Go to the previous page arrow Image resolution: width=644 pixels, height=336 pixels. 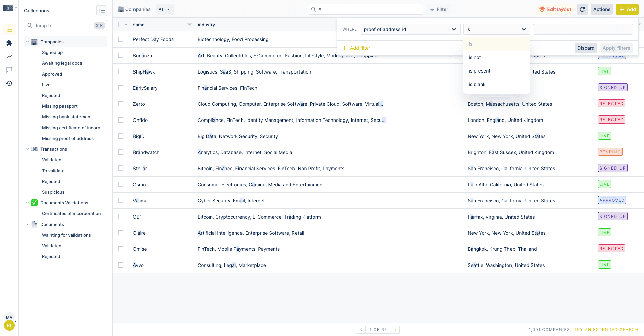[361, 330]
